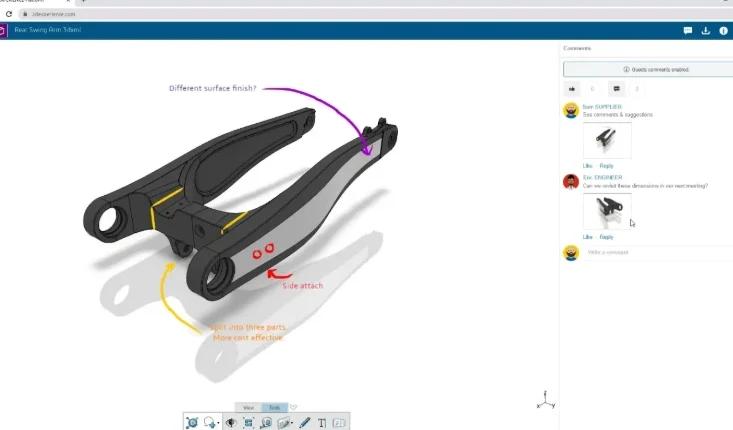Click the download icon in header
The height and width of the screenshot is (430, 733).
(705, 31)
